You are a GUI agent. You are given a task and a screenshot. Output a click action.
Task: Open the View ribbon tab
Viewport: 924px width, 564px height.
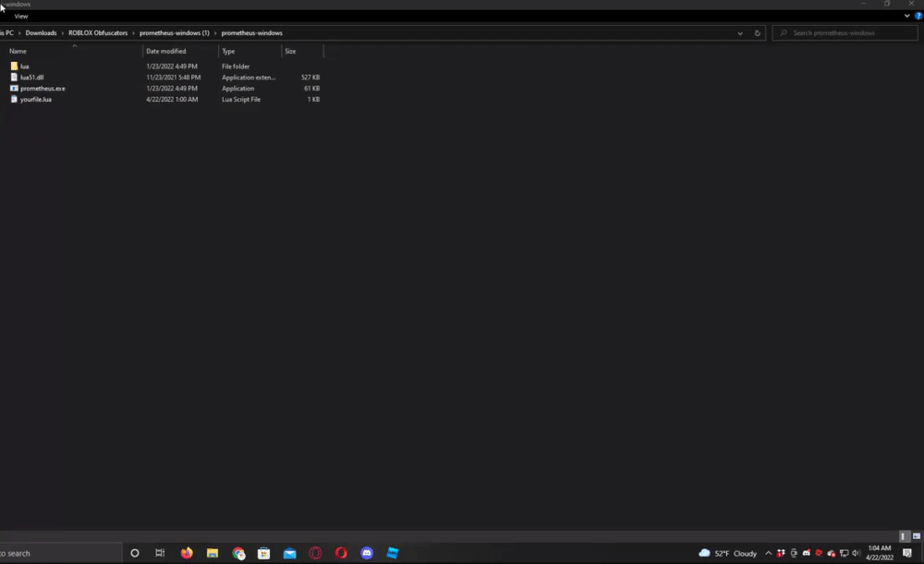coord(21,16)
